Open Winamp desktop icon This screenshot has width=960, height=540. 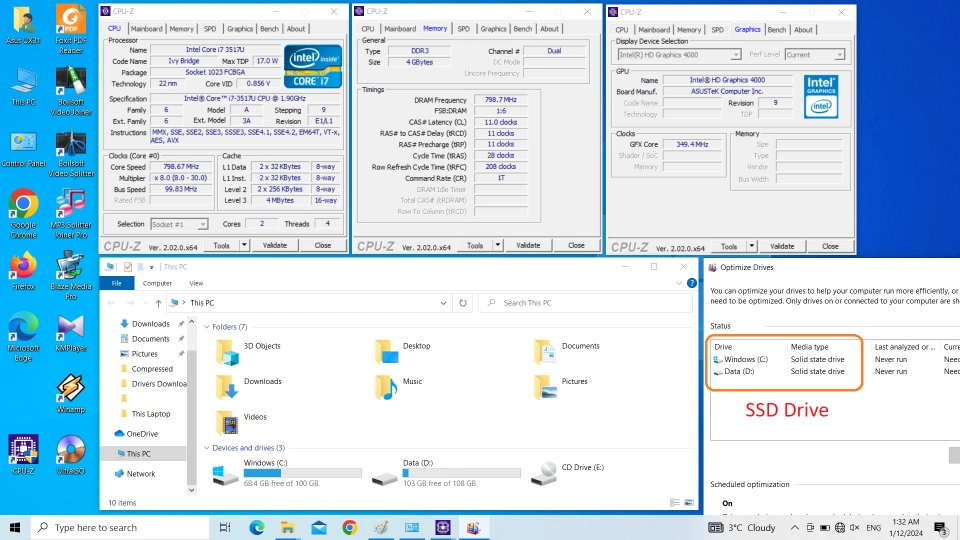point(70,394)
